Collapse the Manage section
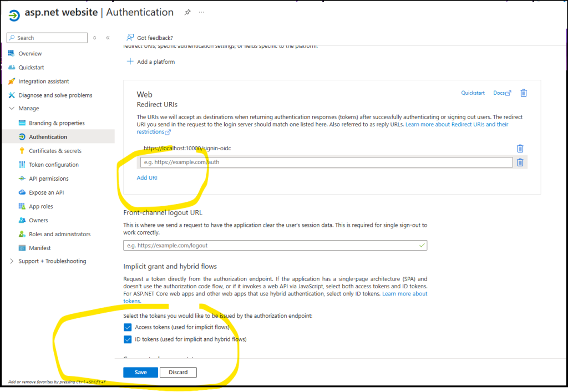The height and width of the screenshot is (392, 568). click(12, 109)
